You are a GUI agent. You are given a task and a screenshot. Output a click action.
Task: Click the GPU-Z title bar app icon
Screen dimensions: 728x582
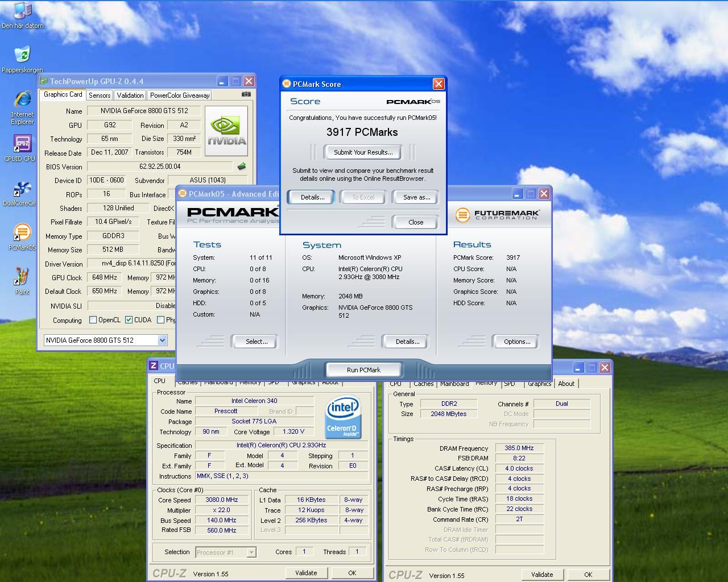coord(44,81)
